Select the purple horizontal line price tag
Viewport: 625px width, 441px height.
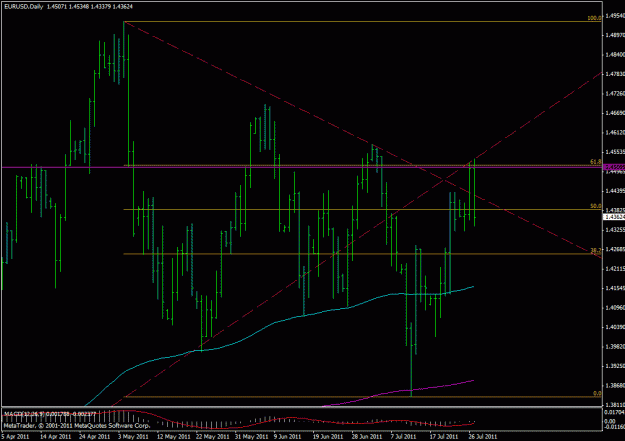(x=615, y=167)
